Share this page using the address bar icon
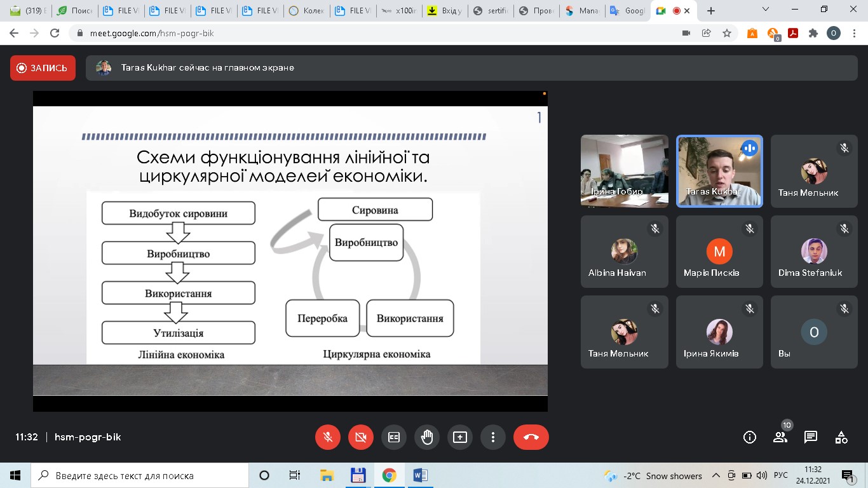 tap(706, 33)
